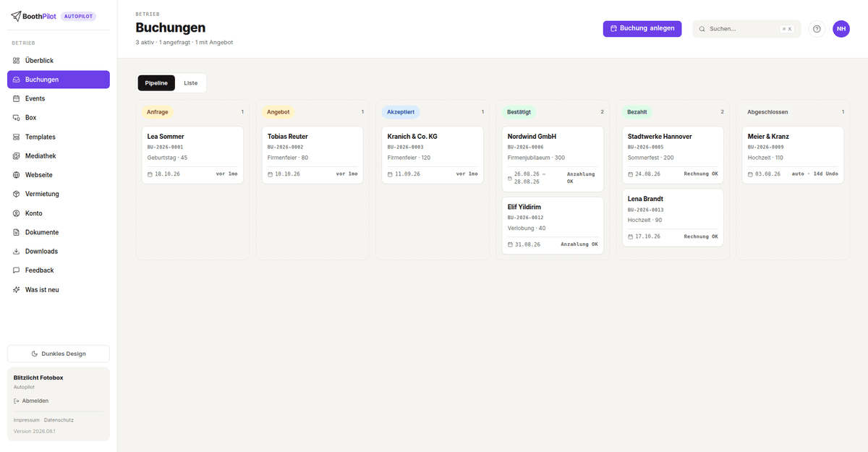
Task: Open help via the question mark icon
Action: click(817, 29)
